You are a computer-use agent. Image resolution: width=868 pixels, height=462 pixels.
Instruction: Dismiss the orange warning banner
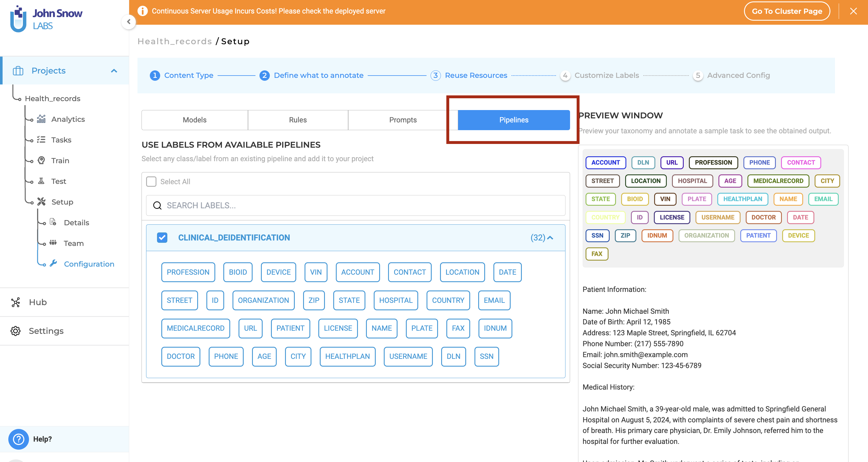pos(853,11)
